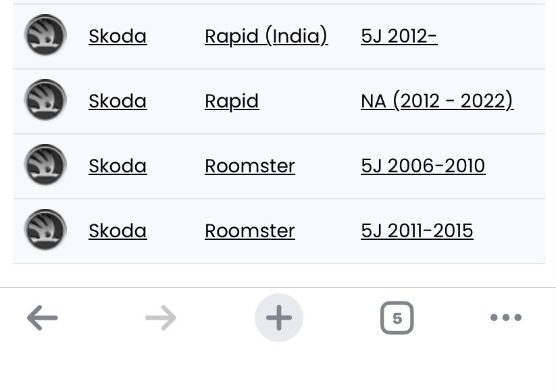Open the three-dot browser menu
The height and width of the screenshot is (392, 556).
tap(506, 318)
